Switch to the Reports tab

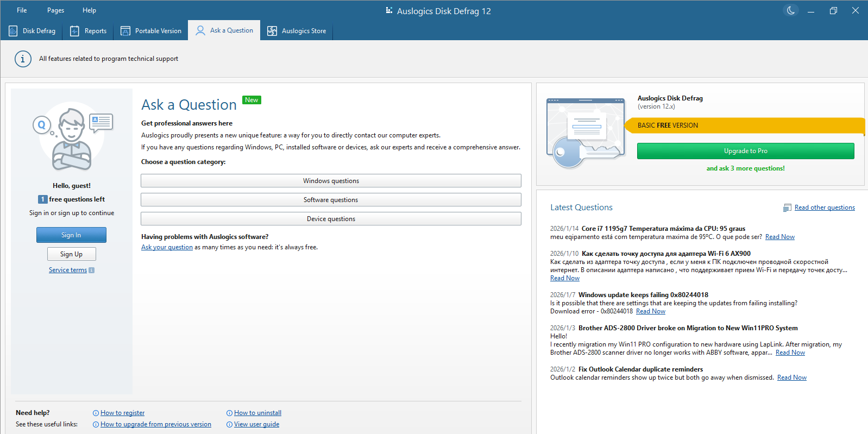click(x=88, y=31)
